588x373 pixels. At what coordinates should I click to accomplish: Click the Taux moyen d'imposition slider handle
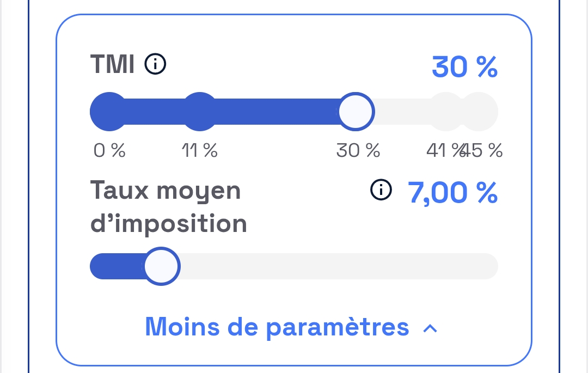point(161,266)
